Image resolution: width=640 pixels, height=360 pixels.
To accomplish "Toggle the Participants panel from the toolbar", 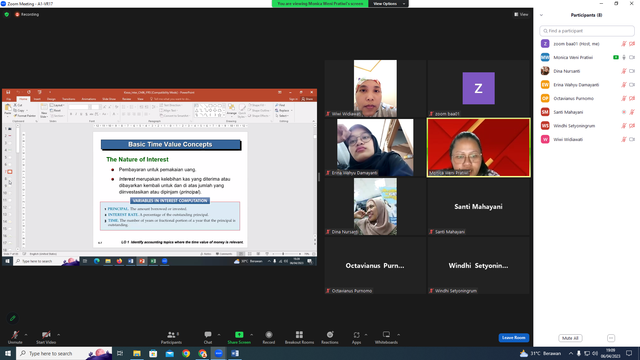I will click(171, 337).
